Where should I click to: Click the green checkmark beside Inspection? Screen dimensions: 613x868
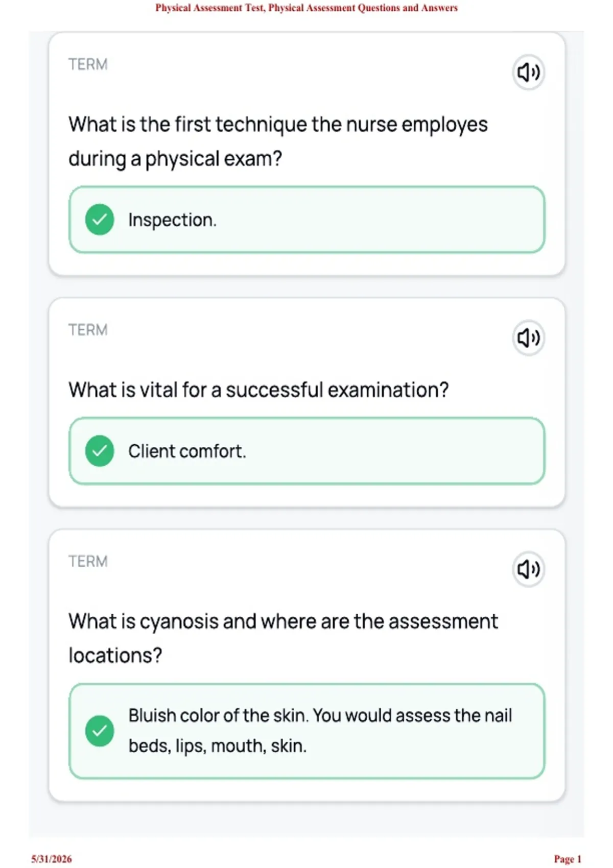pyautogui.click(x=100, y=220)
